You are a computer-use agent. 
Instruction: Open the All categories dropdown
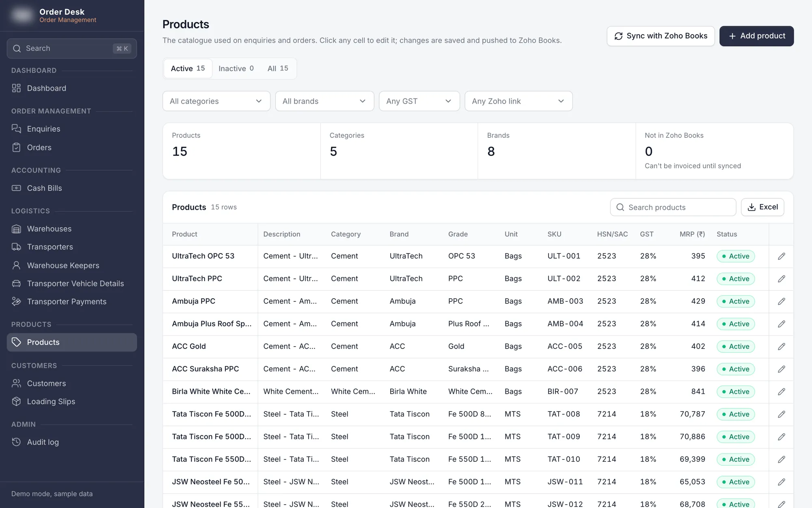tap(216, 101)
